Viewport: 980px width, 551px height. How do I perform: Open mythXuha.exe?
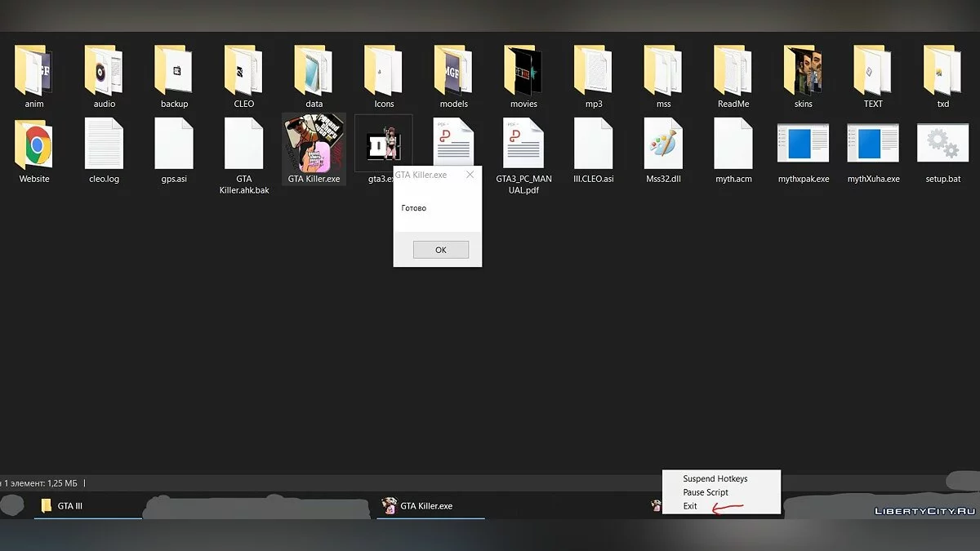[873, 147]
